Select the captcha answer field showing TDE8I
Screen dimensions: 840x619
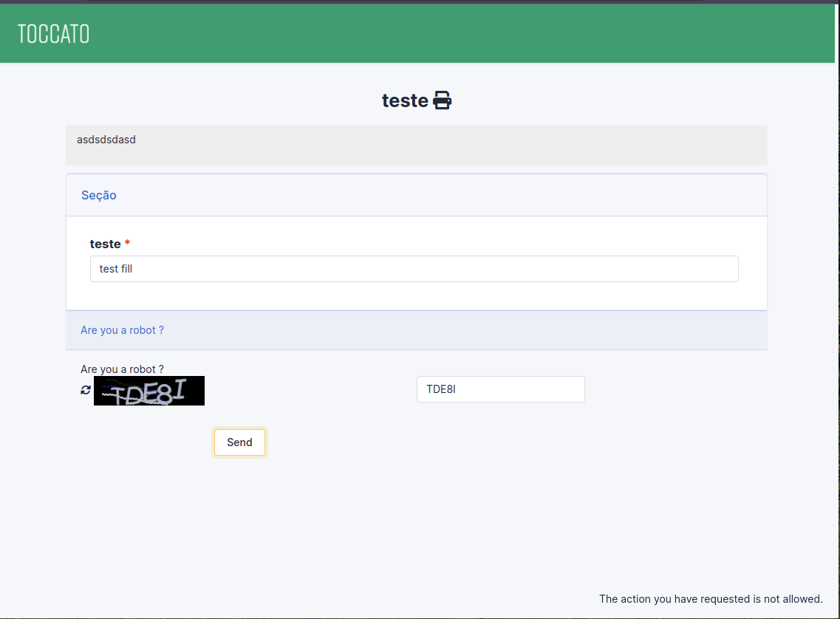point(500,389)
